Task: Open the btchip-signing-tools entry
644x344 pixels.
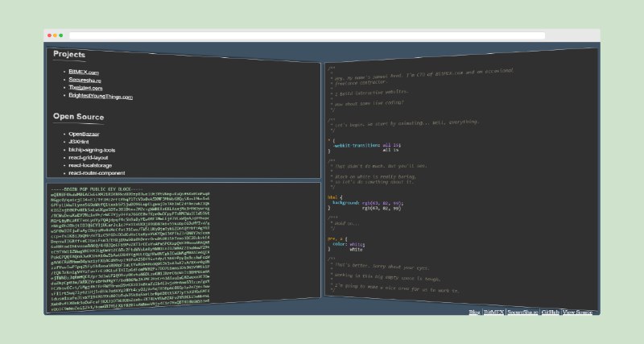Action: pos(92,150)
